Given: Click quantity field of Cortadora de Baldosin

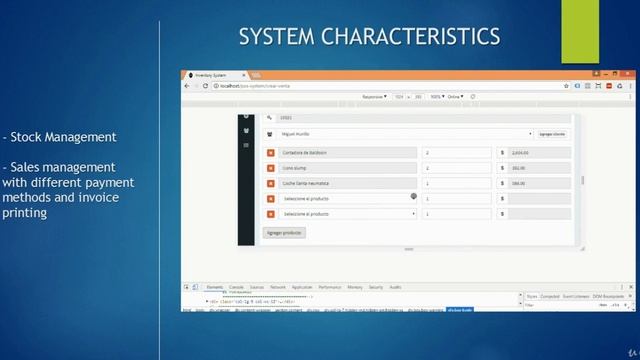Looking at the screenshot, I should click(x=456, y=153).
